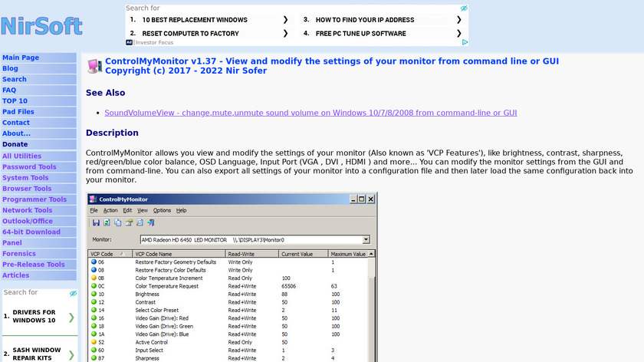This screenshot has height=362, width=644.
Task: Click the ad privacy eye icon in the top banner
Action: point(464,8)
